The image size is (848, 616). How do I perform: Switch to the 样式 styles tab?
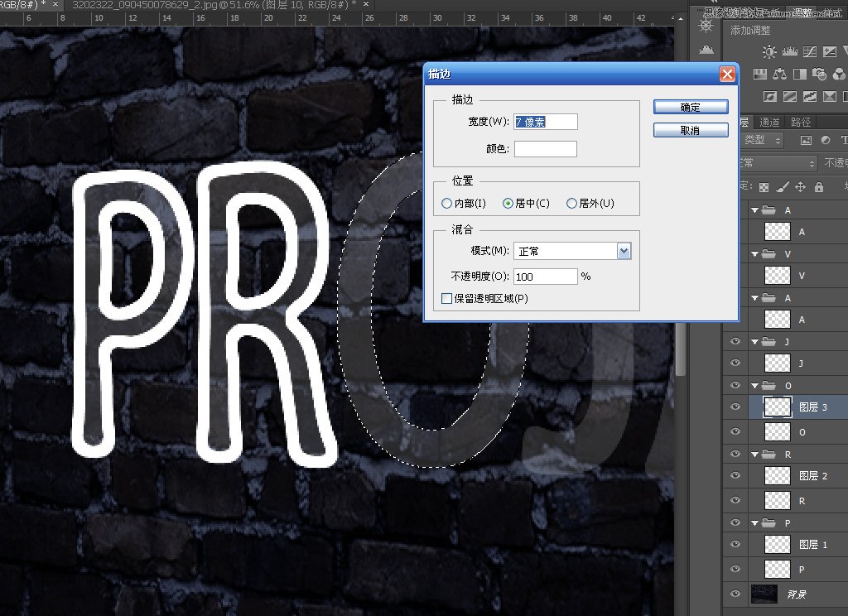click(832, 12)
